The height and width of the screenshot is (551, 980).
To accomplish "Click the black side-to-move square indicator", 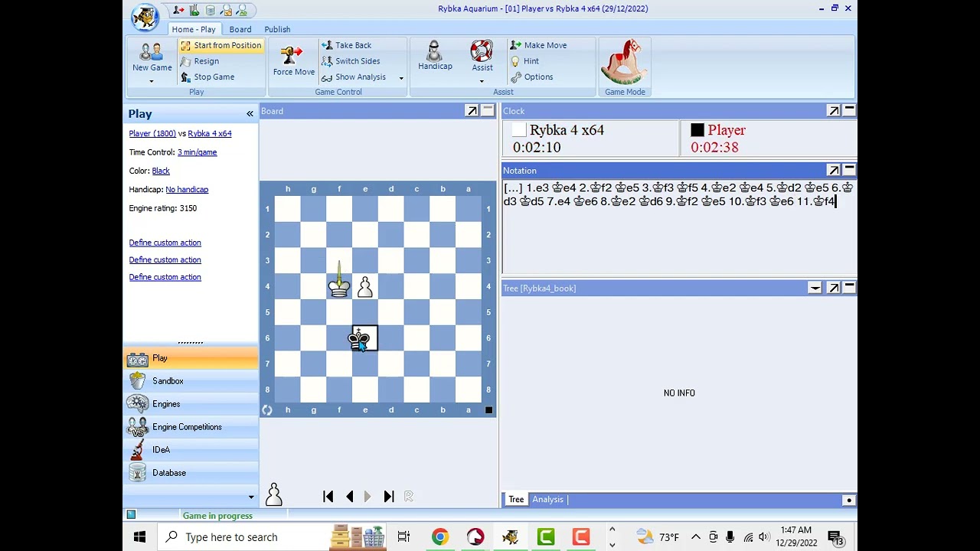I will click(488, 410).
